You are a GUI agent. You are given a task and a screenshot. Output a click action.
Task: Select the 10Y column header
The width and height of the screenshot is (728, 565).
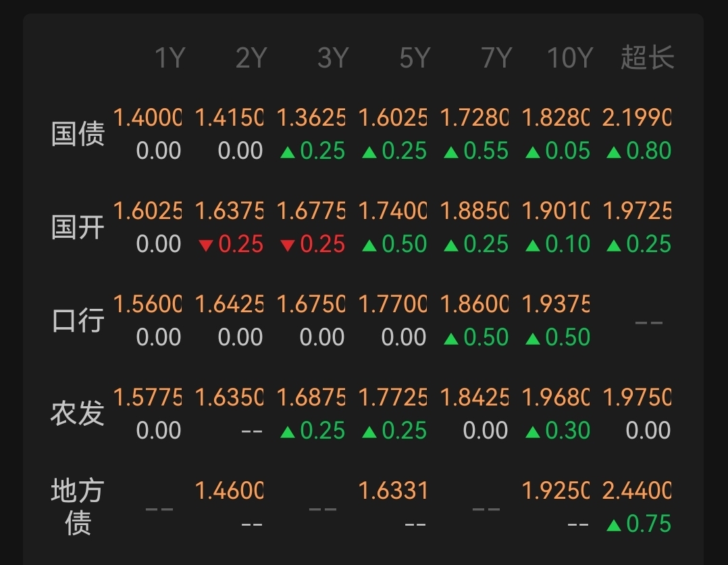point(569,59)
